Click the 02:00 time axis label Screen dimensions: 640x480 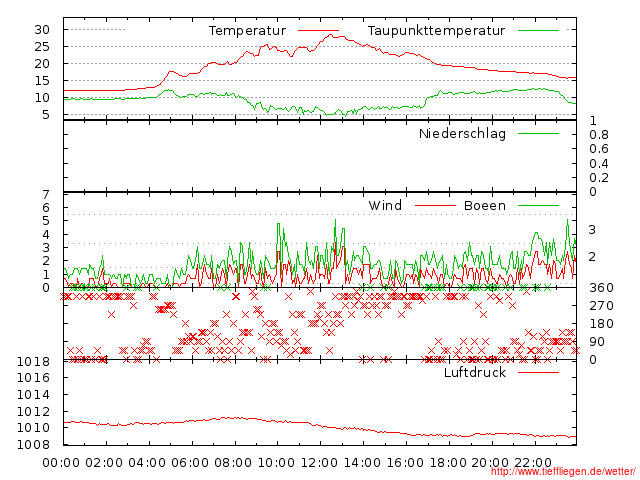[x=104, y=463]
